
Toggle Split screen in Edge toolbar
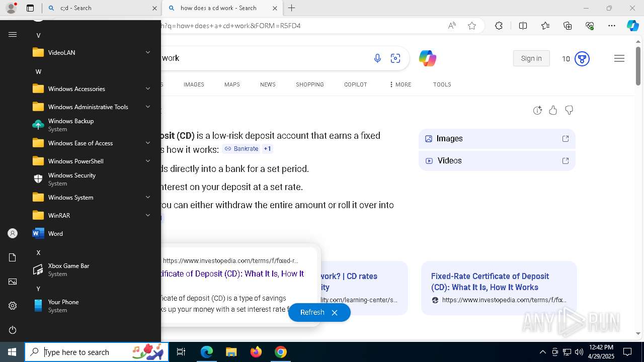523,26
